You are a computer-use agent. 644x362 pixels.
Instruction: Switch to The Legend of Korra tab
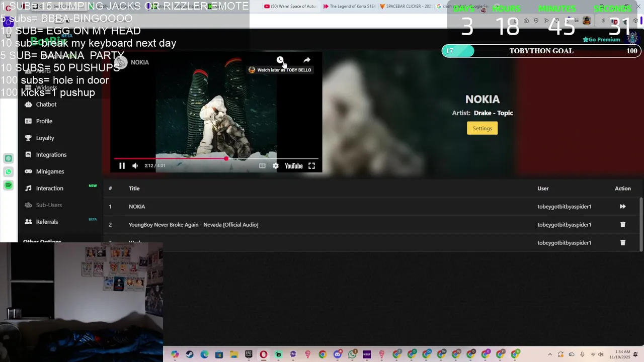[x=350, y=7]
